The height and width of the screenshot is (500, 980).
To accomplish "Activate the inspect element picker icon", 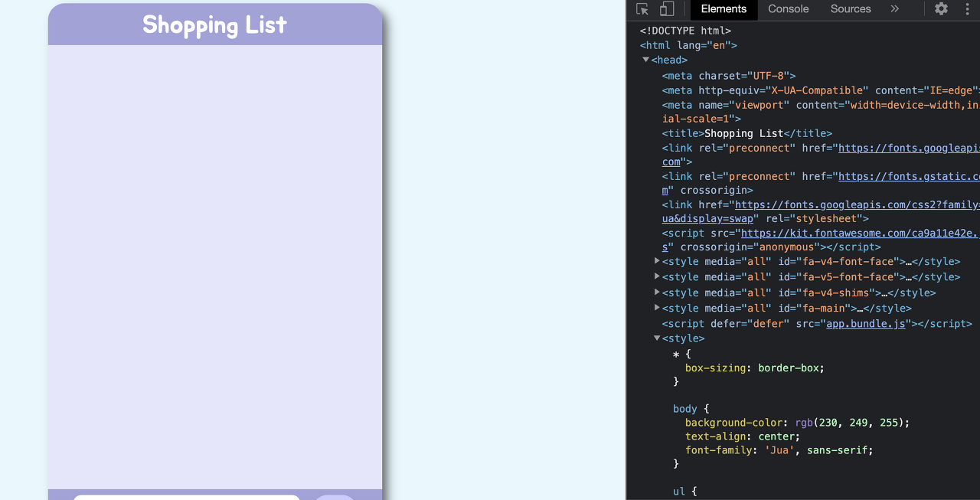I will click(x=642, y=9).
